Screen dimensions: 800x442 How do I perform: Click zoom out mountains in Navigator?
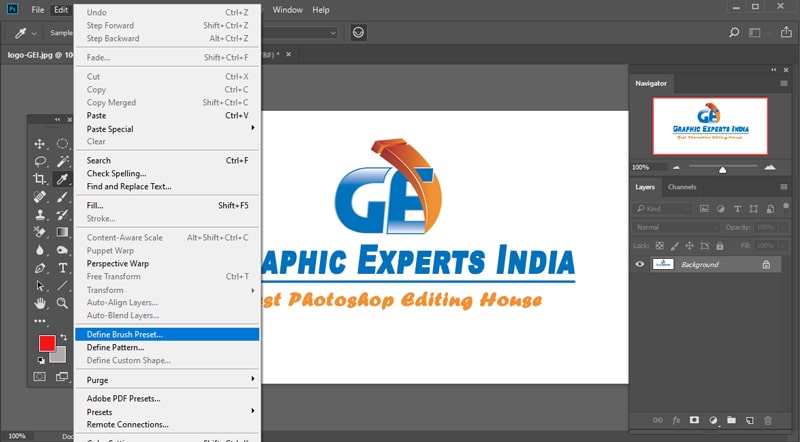[676, 167]
